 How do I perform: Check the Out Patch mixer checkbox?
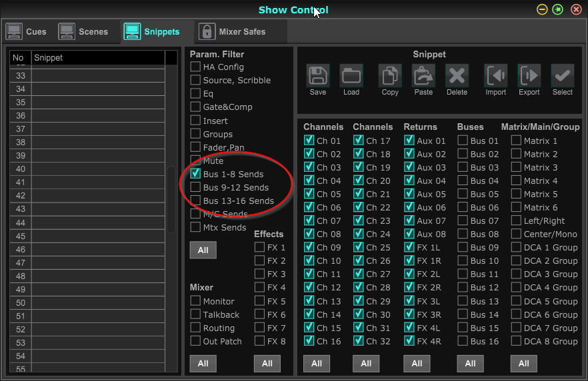coord(195,341)
